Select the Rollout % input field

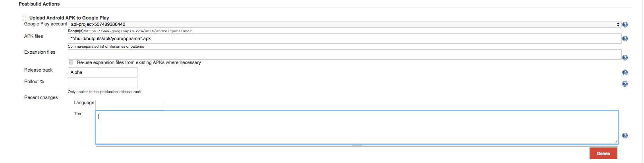[102, 84]
